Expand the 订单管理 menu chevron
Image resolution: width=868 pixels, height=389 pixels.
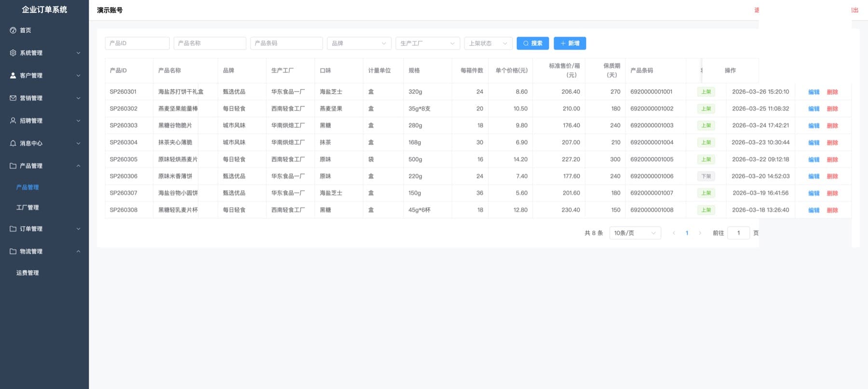[78, 229]
